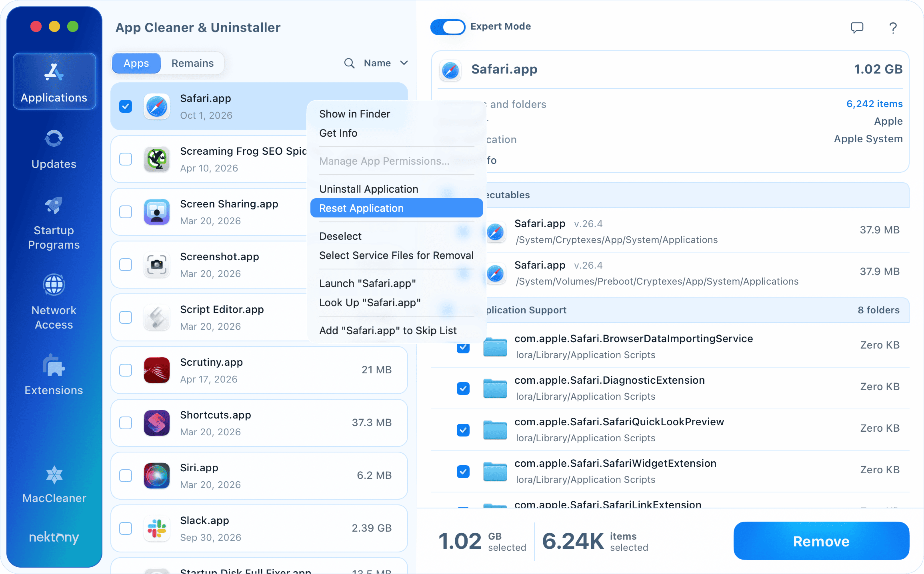This screenshot has width=924, height=574.
Task: Switch to the Apps tab
Action: click(x=136, y=63)
